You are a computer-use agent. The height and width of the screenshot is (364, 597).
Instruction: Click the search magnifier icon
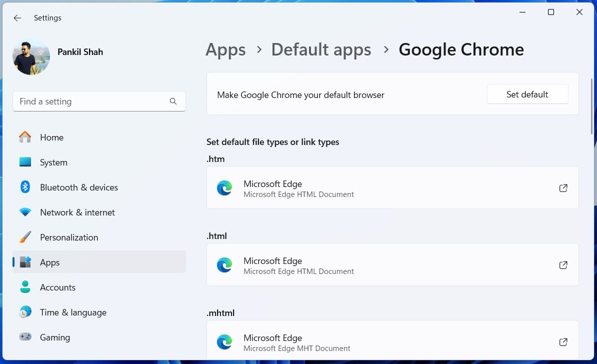(173, 101)
